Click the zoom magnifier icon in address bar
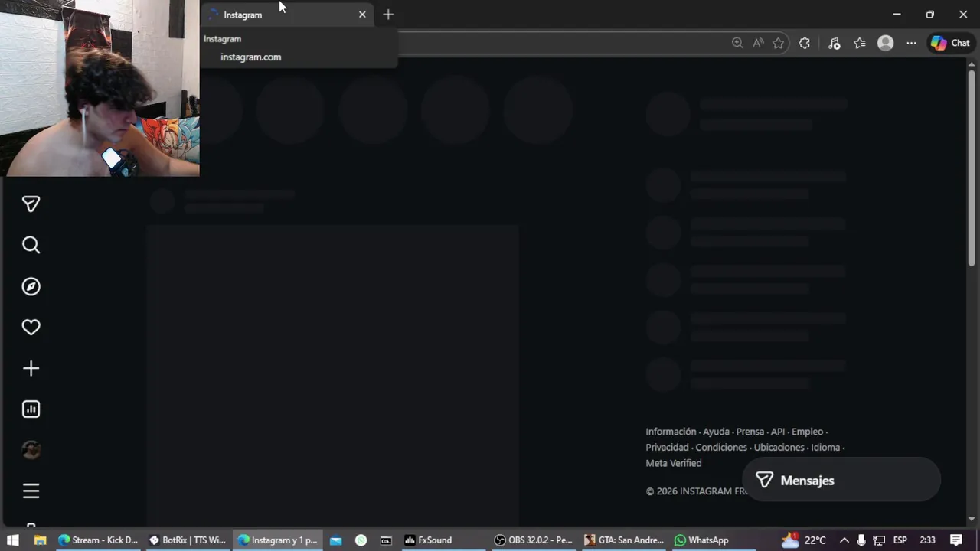The width and height of the screenshot is (980, 551). pyautogui.click(x=737, y=43)
